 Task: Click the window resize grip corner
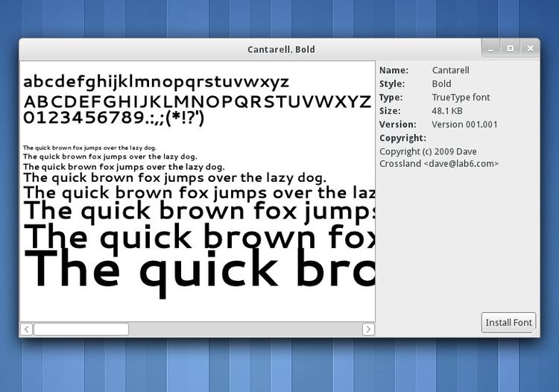[535, 333]
